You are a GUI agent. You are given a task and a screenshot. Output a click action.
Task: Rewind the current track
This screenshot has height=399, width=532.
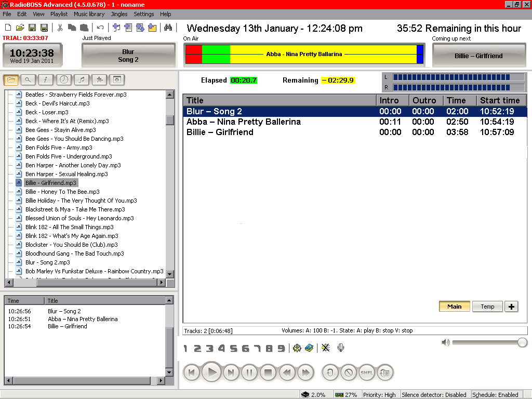tap(287, 373)
